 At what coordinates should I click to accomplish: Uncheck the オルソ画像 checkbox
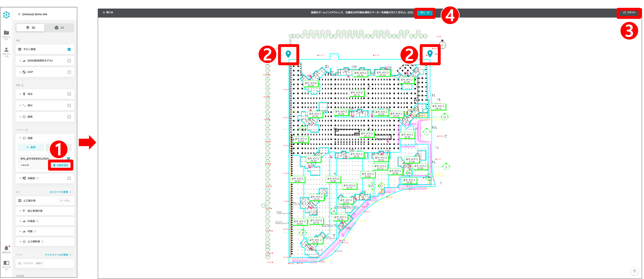click(x=69, y=49)
